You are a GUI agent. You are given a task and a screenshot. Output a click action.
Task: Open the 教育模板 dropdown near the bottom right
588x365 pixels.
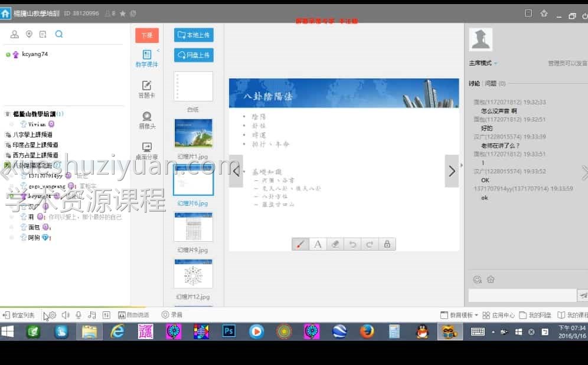(x=464, y=314)
